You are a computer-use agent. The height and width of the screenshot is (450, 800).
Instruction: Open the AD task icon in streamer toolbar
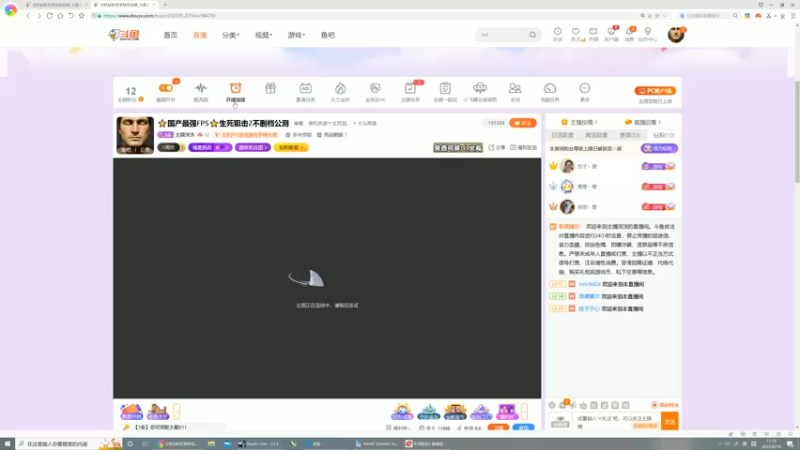305,88
